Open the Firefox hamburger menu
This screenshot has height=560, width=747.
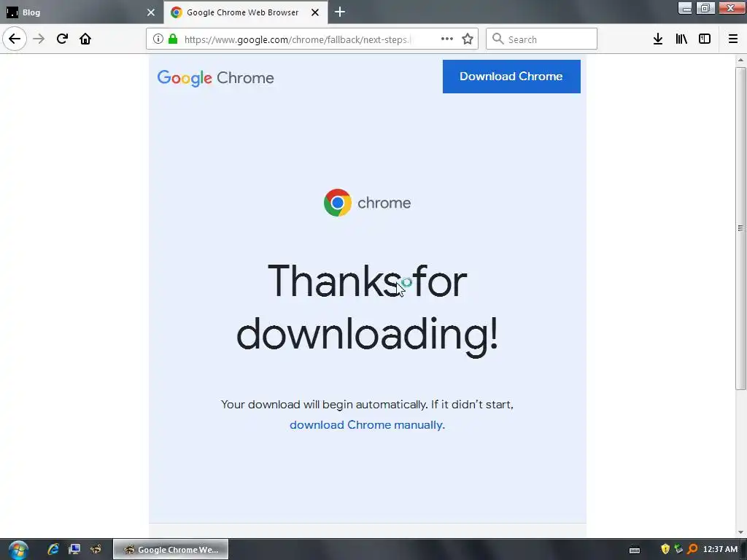[733, 39]
